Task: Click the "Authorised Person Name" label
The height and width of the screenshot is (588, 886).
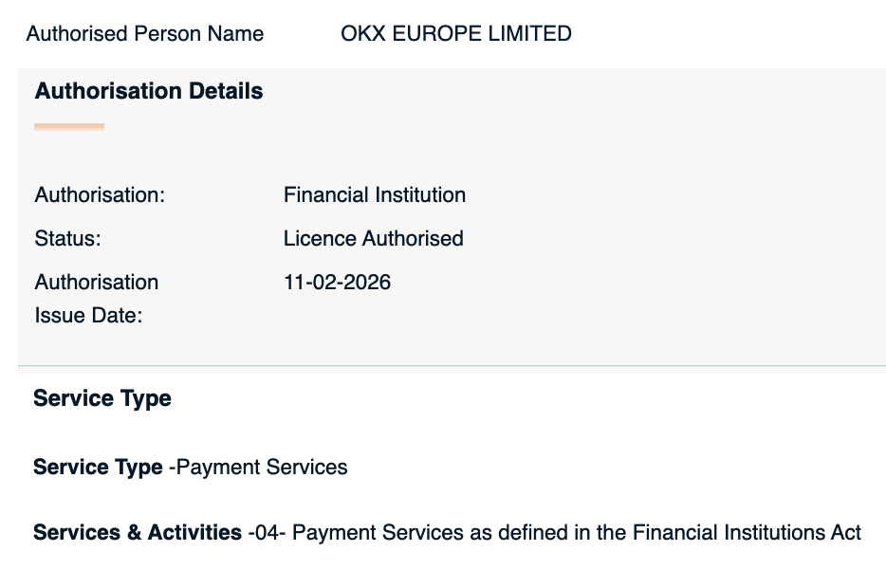Action: [x=145, y=34]
